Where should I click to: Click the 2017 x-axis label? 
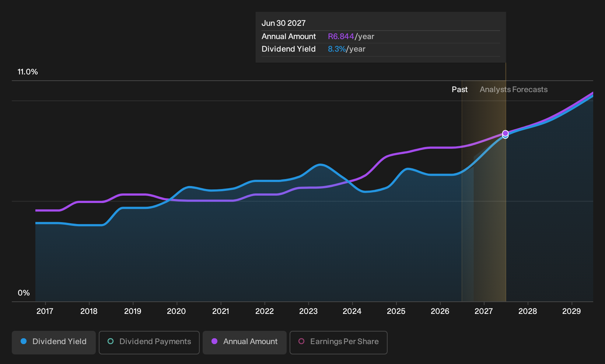[45, 311]
